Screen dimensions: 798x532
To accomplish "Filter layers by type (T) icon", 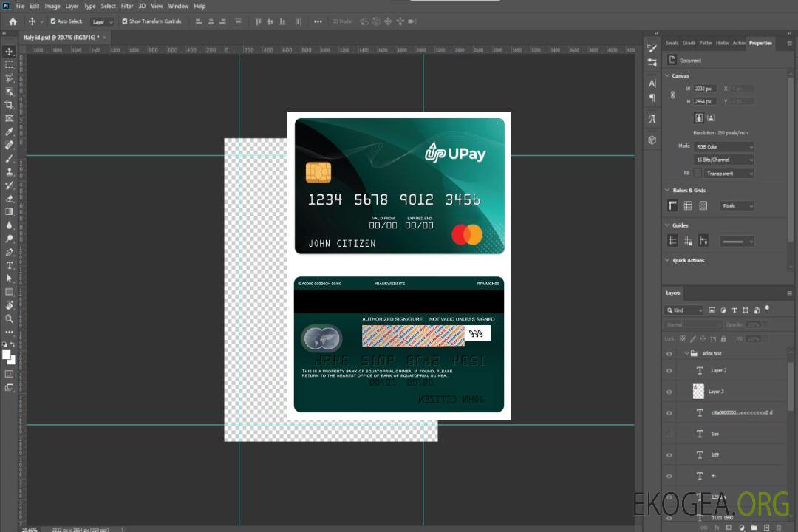I will click(734, 310).
